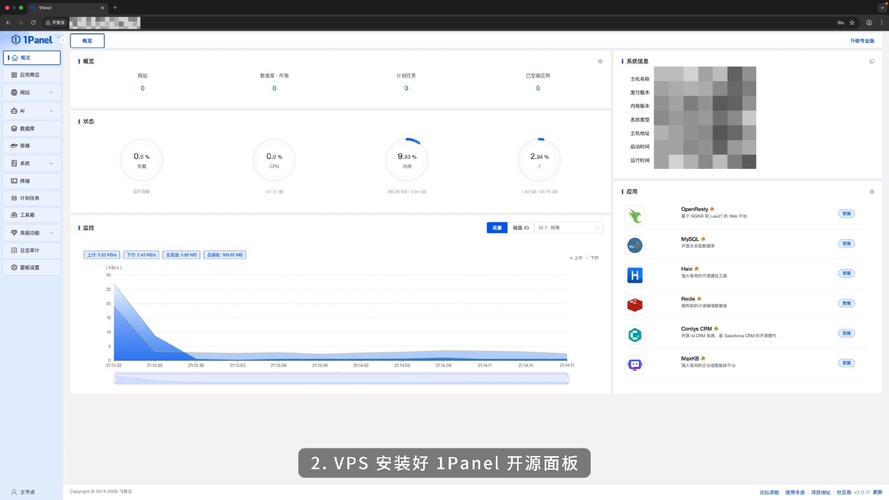Select the 流量 traffic toggle in monitor
The height and width of the screenshot is (500, 889).
tap(497, 227)
